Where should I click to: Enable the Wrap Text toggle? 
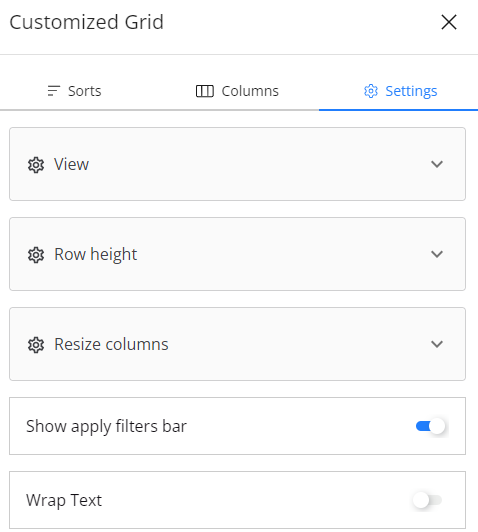click(x=427, y=500)
